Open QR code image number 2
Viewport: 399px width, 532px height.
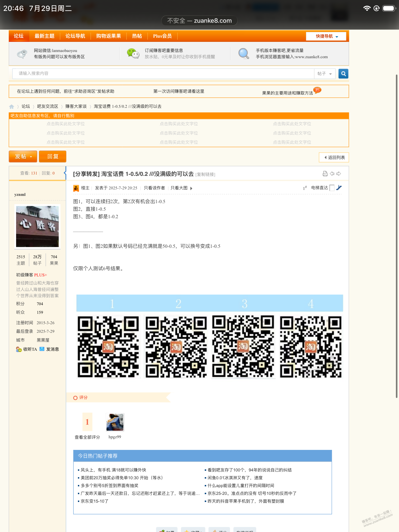176,347
